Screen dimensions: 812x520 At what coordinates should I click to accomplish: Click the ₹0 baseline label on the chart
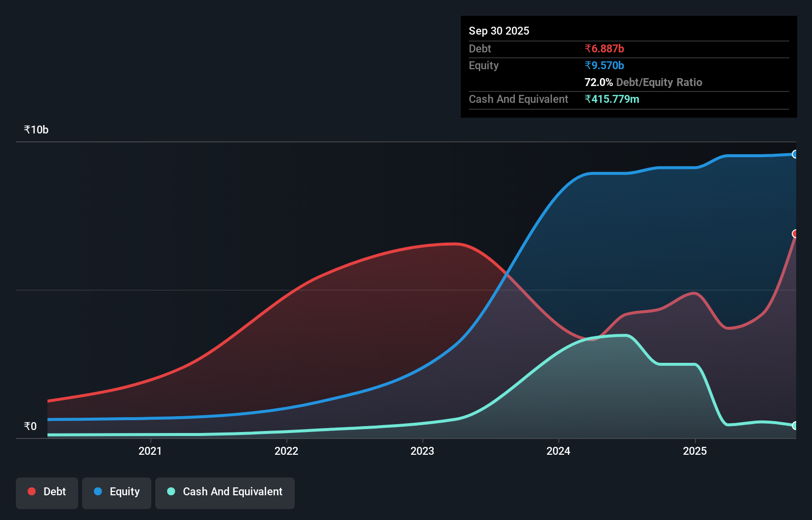pyautogui.click(x=30, y=426)
